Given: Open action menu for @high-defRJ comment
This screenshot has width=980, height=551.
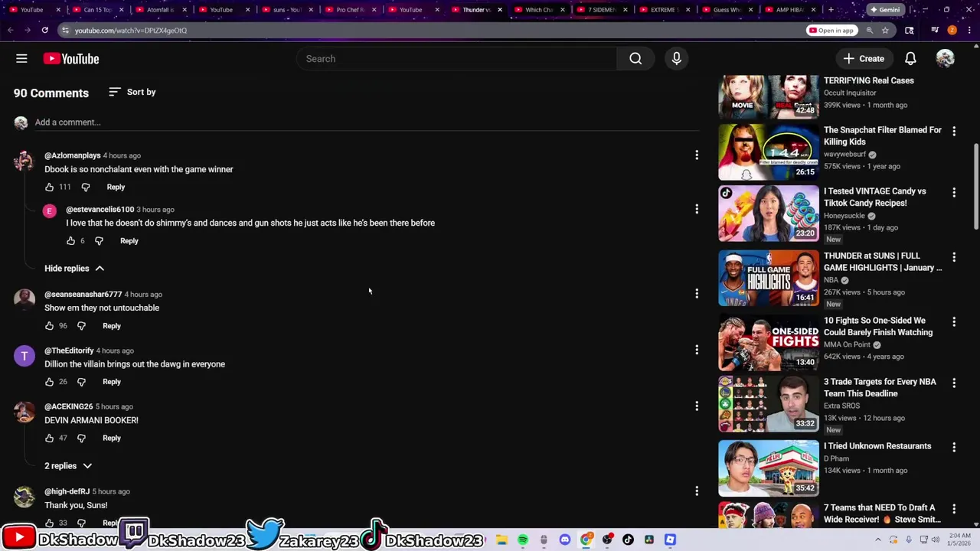Looking at the screenshot, I should (x=697, y=491).
